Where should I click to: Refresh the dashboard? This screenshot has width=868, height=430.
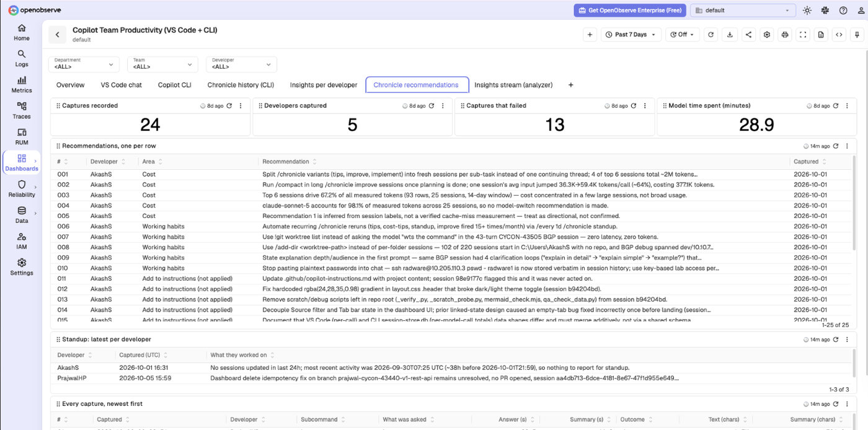pos(711,35)
